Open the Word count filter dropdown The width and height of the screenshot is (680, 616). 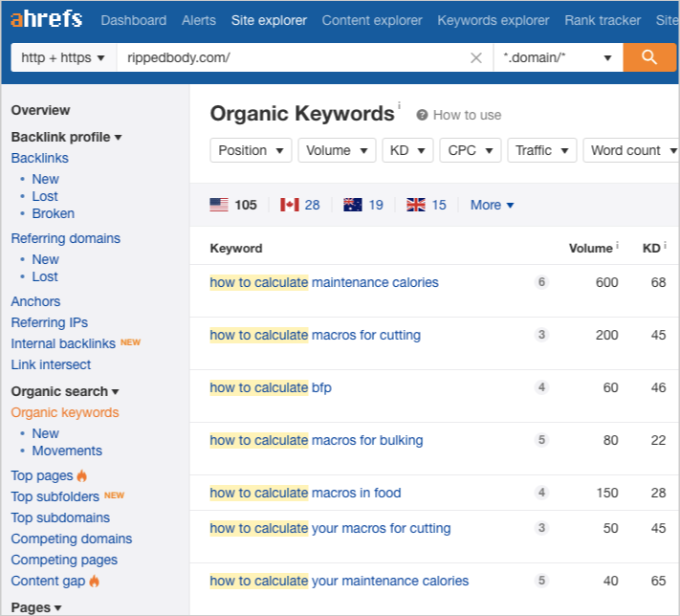631,150
